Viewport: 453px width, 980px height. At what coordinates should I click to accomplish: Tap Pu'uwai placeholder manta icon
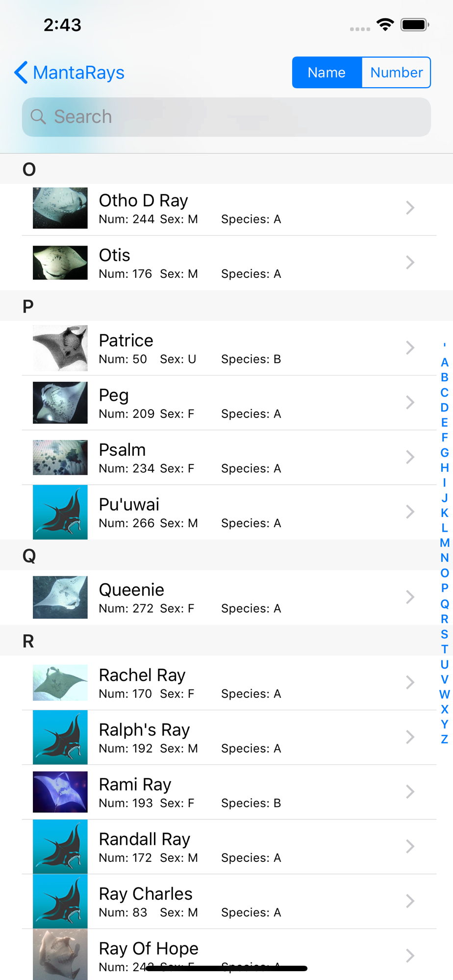coord(60,512)
